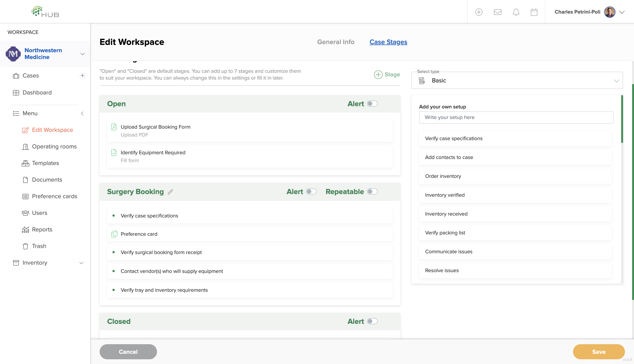634x364 pixels.
Task: Collapse the Menu section chevron
Action: [82, 114]
